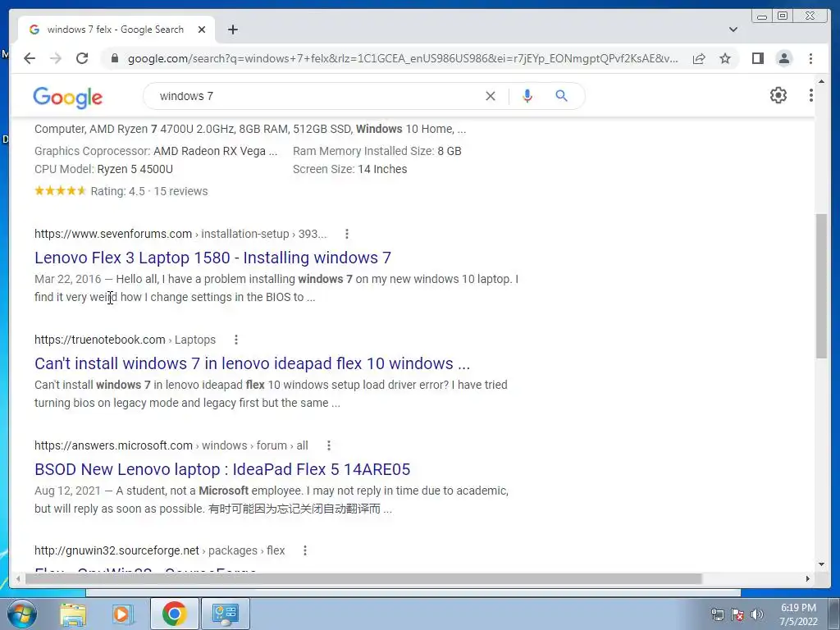The height and width of the screenshot is (630, 840).
Task: Click the page vertical scrollbar thumb
Action: 822,286
